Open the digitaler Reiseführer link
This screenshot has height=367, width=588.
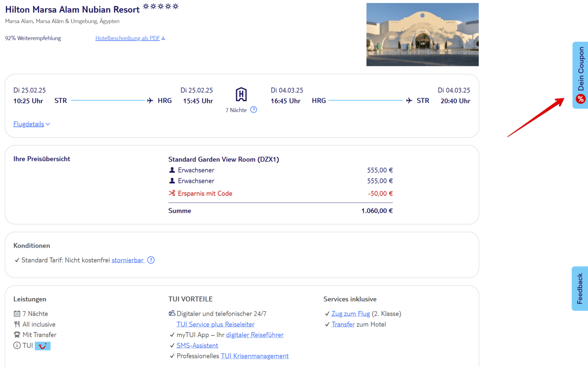255,335
